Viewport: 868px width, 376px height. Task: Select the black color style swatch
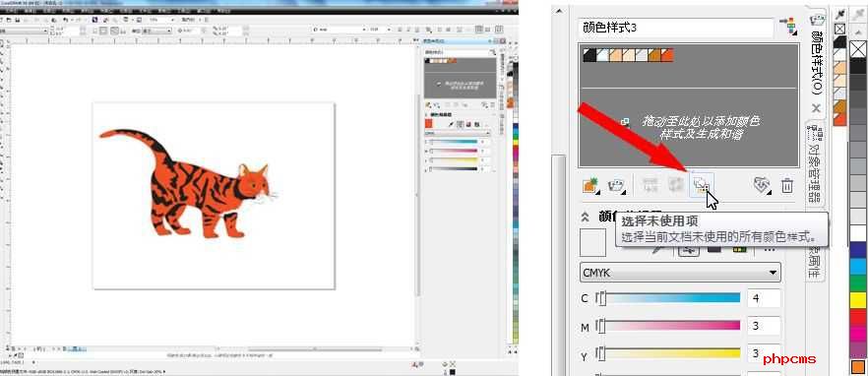(x=589, y=55)
